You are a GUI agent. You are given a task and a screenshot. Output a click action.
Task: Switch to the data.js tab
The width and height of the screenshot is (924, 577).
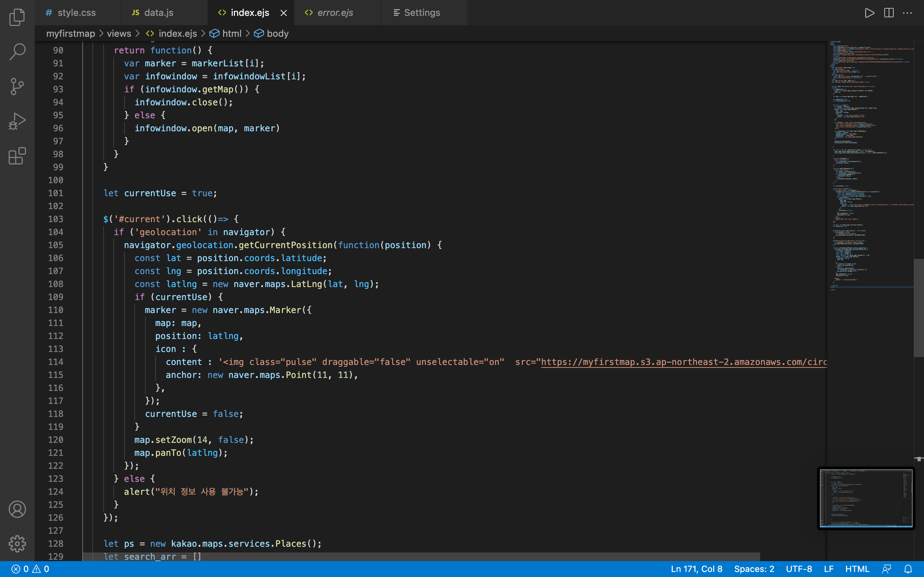coord(158,13)
